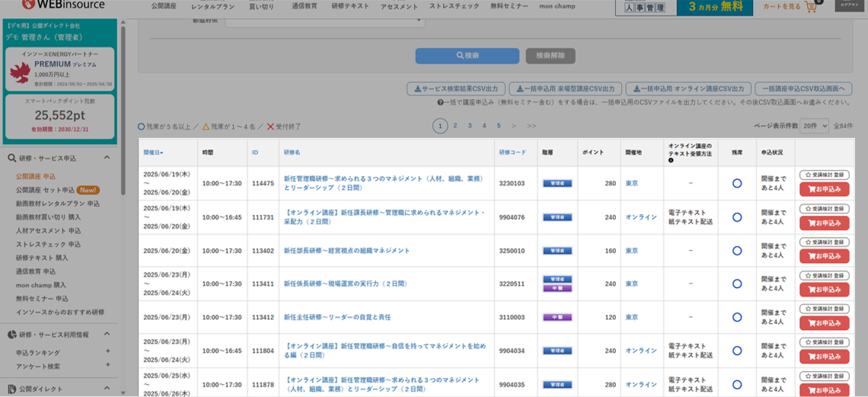The image size is (868, 397).
Task: Collapse the 研修・サービス利用情報 sidebar section
Action: (107, 335)
